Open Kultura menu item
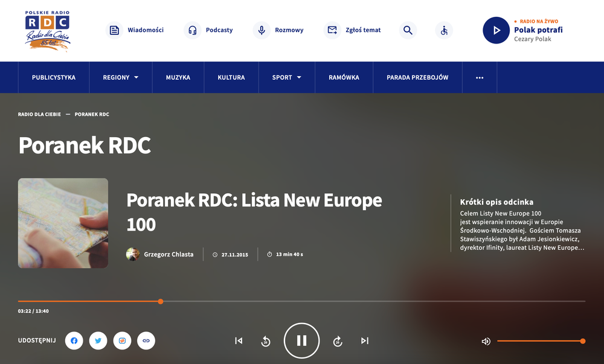Viewport: 604px width, 364px height. point(231,77)
